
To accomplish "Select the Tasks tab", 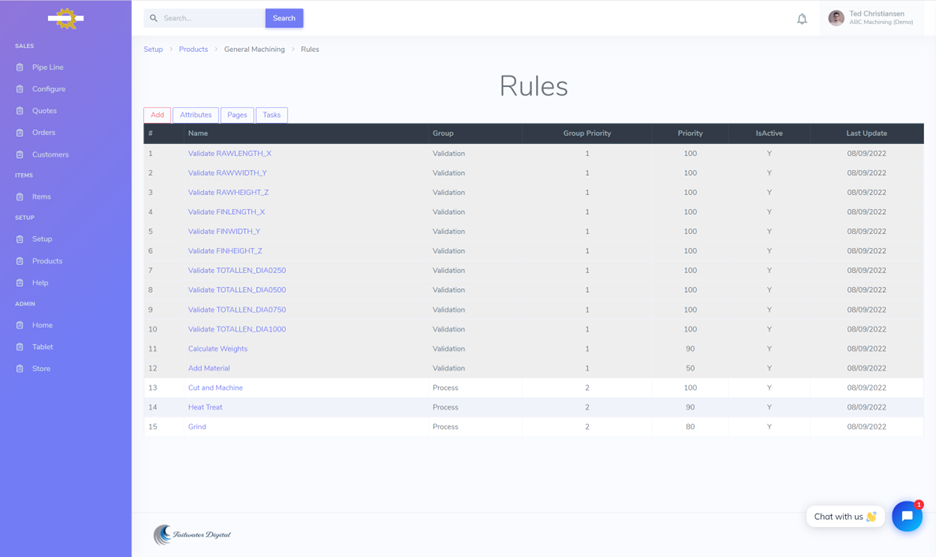I will point(271,115).
